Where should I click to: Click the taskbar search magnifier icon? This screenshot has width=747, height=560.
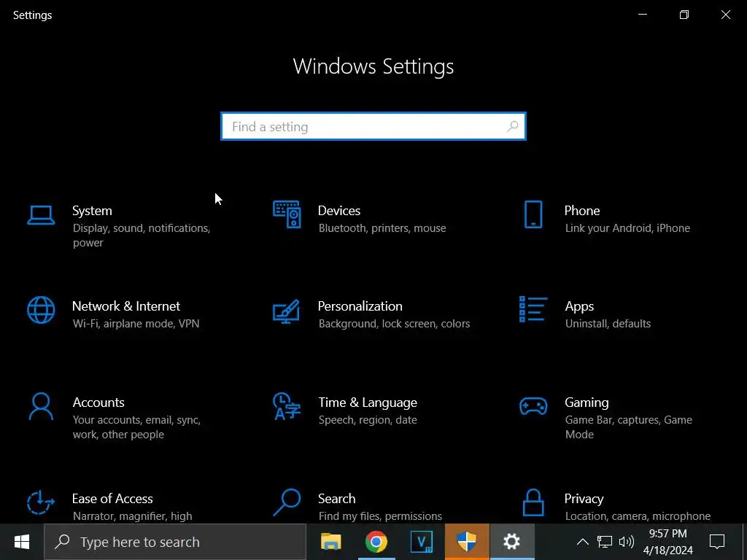click(x=62, y=542)
